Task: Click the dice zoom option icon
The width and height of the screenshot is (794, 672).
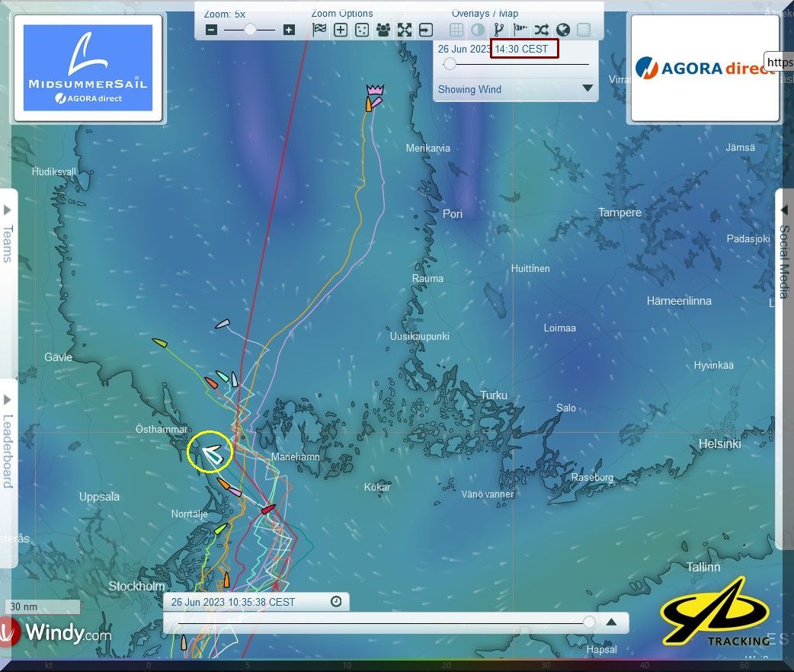Action: (x=362, y=30)
